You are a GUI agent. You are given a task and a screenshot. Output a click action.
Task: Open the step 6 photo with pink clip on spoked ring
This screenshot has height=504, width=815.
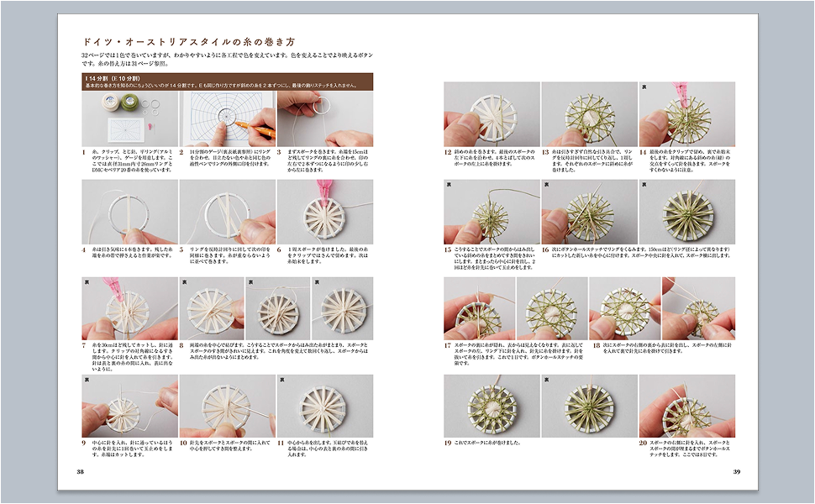pos(325,212)
